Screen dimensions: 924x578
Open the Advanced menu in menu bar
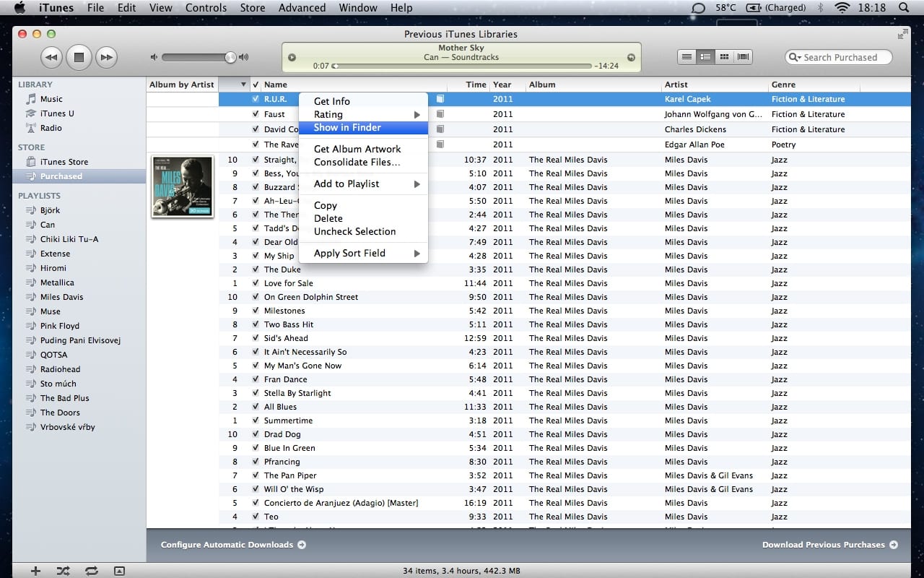[302, 8]
